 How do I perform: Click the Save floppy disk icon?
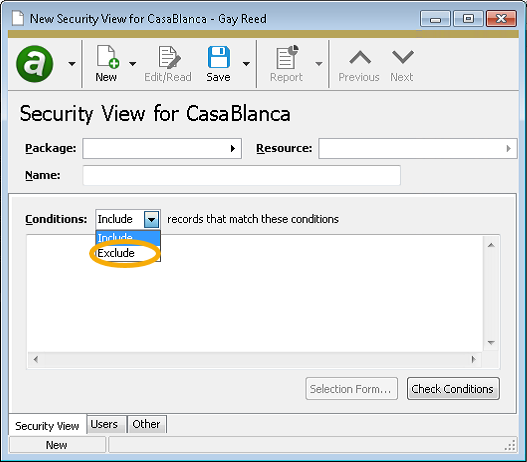click(219, 57)
